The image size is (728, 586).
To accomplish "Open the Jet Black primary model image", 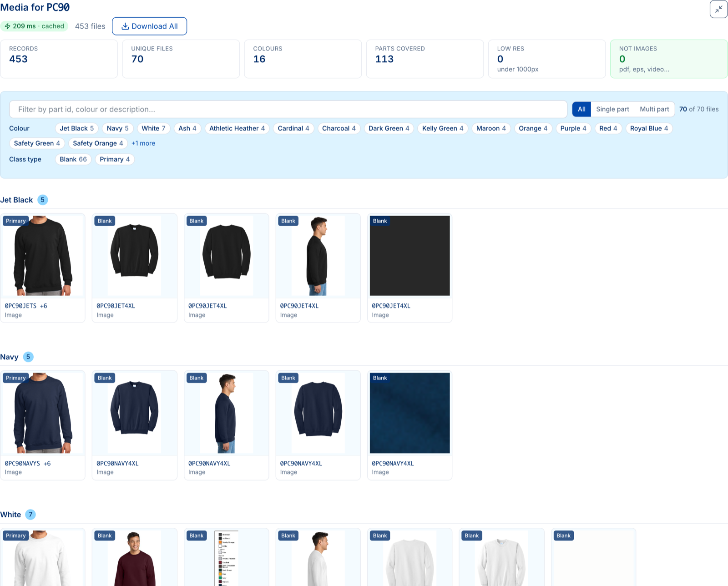I will (x=43, y=256).
